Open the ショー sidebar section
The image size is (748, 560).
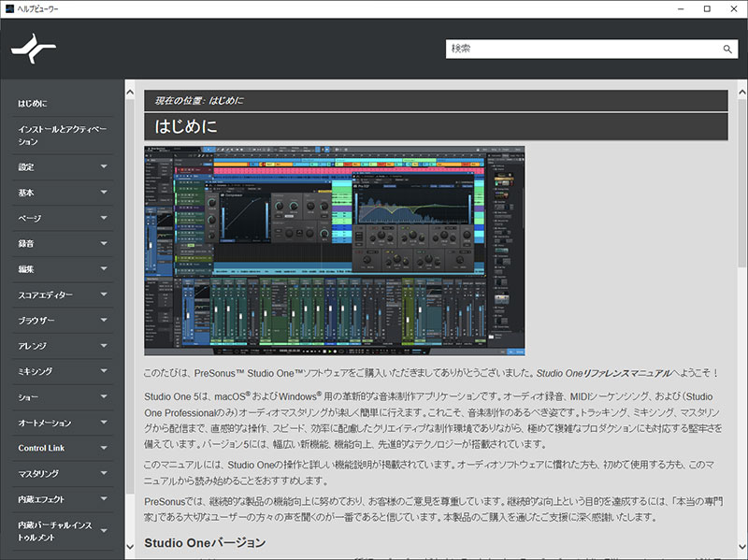click(x=28, y=397)
